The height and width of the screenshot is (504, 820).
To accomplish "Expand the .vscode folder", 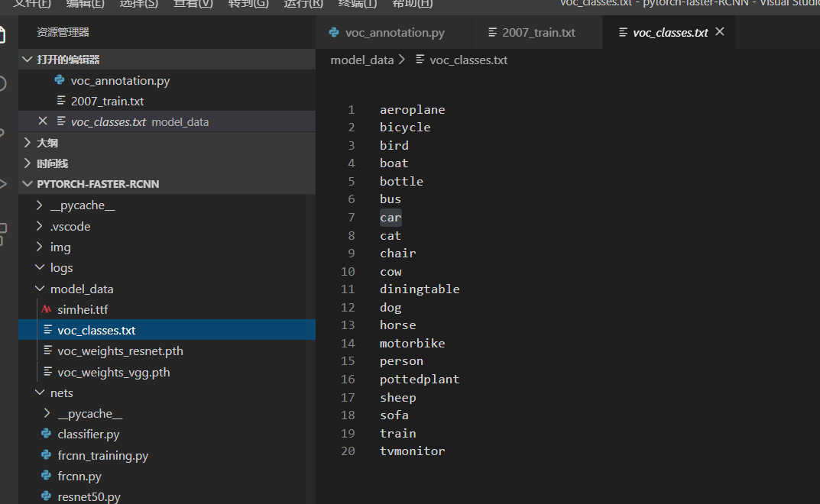I will click(x=40, y=226).
